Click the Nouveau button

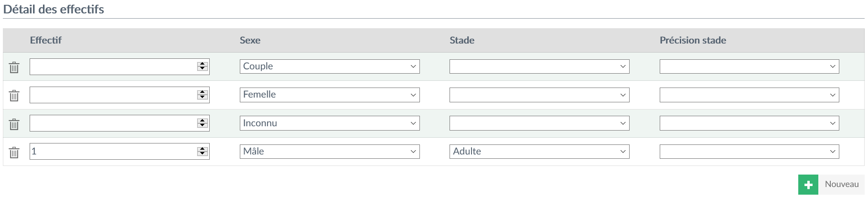[831, 185]
